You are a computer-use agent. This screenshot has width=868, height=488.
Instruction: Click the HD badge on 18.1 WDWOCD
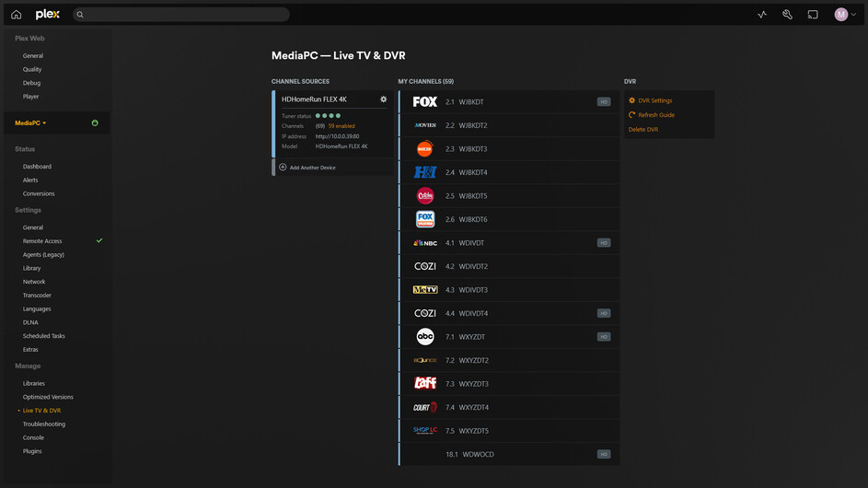click(x=604, y=454)
